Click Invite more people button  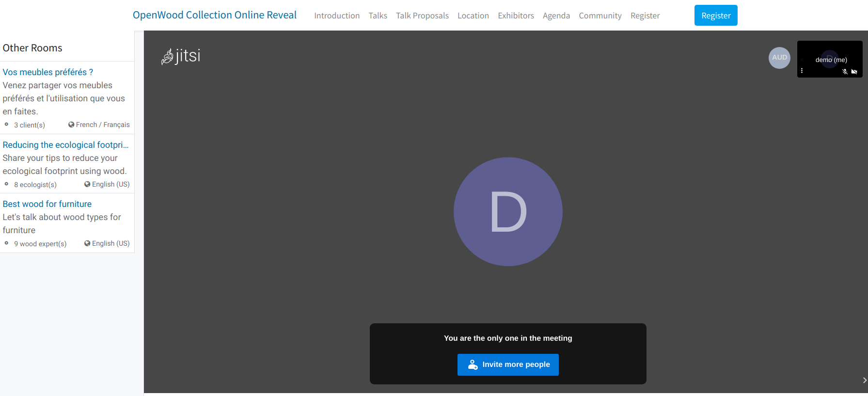click(508, 364)
